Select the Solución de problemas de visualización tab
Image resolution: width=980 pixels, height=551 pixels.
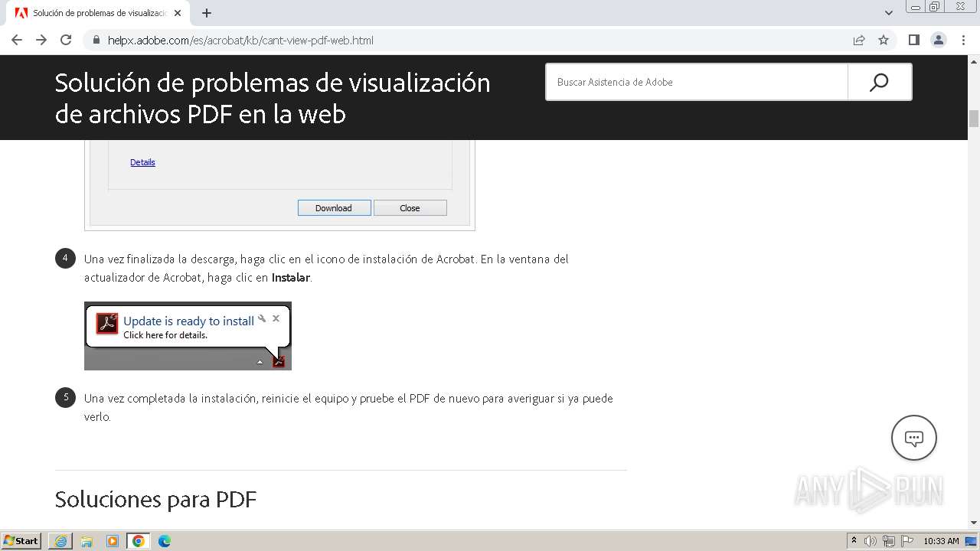pyautogui.click(x=98, y=13)
